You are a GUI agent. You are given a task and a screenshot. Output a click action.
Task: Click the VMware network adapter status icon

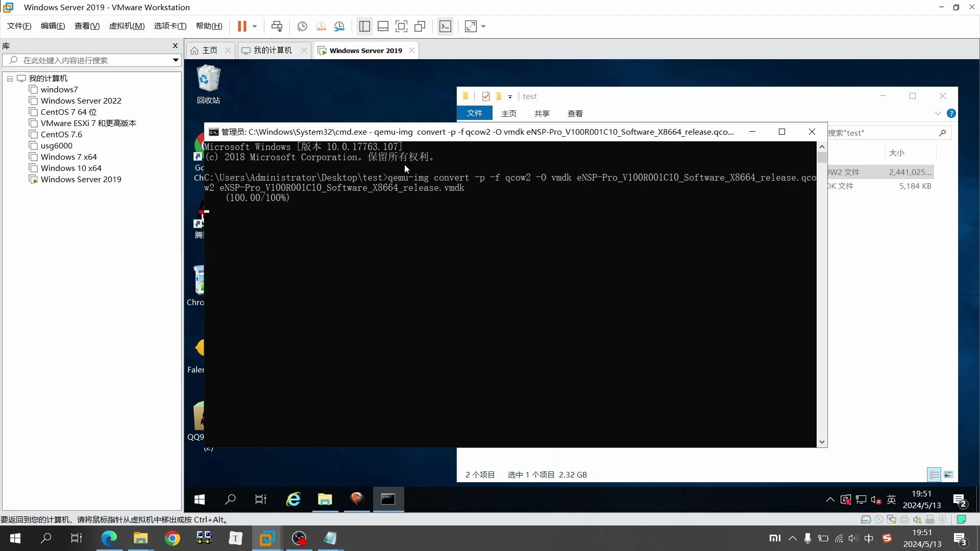892,519
